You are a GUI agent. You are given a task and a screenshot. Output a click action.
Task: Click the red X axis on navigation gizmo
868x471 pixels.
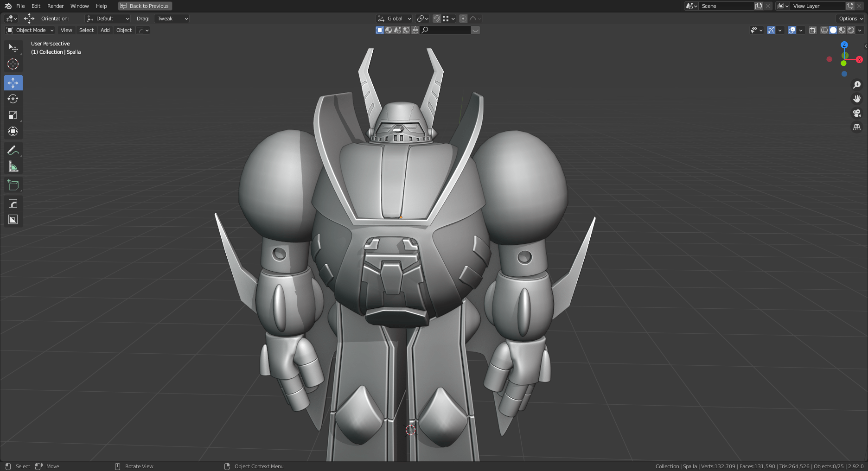[859, 59]
